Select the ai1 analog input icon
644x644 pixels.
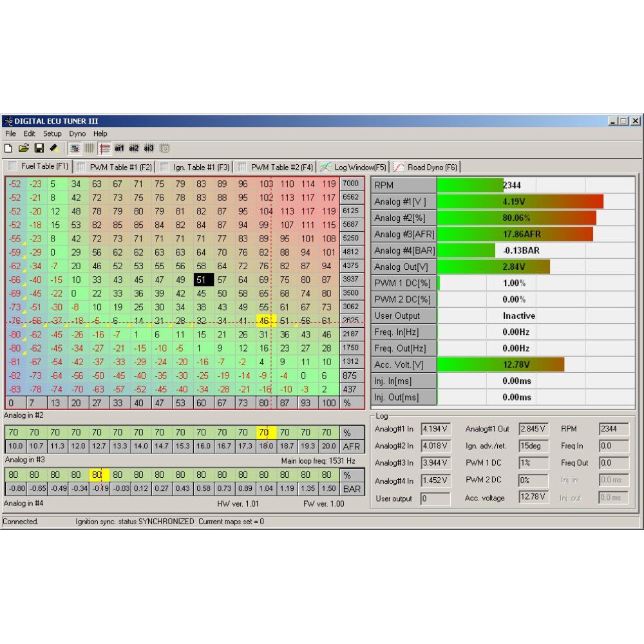point(119,148)
